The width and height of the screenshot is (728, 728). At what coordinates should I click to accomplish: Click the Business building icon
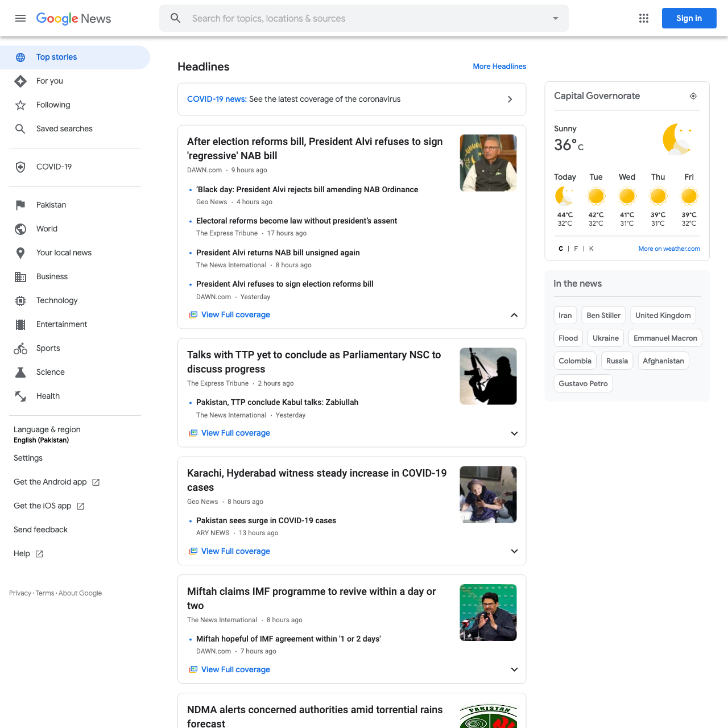(20, 277)
